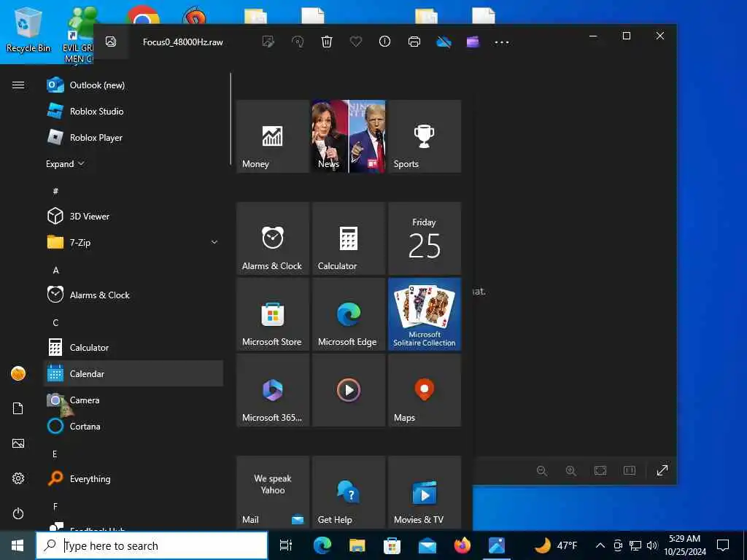Open Task View on taskbar
The image size is (747, 560).
286,545
